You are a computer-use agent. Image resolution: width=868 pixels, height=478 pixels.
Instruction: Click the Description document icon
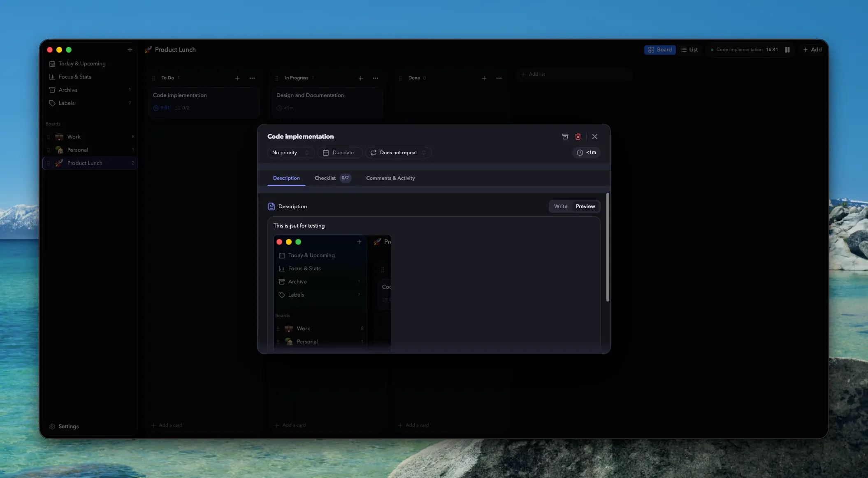(x=272, y=207)
